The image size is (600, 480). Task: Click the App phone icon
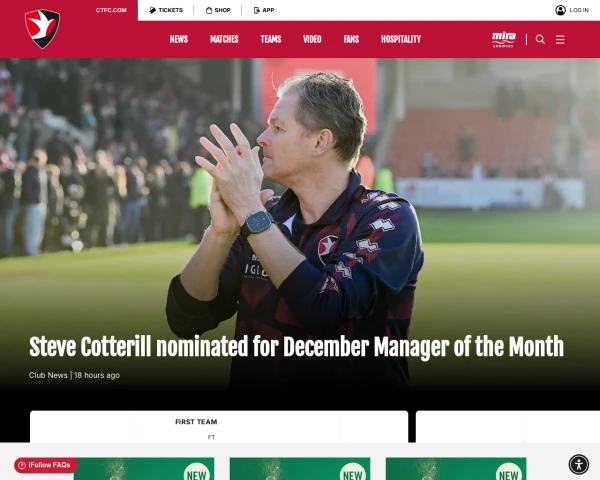(257, 10)
